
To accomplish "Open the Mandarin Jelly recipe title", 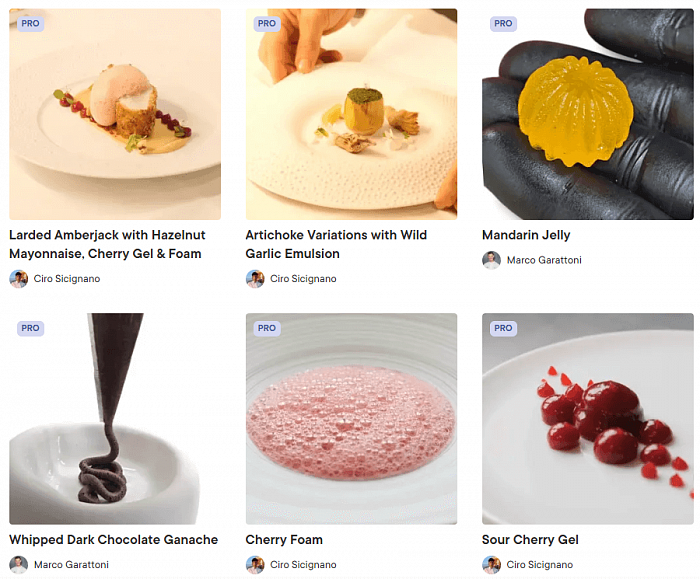I will point(526,235).
